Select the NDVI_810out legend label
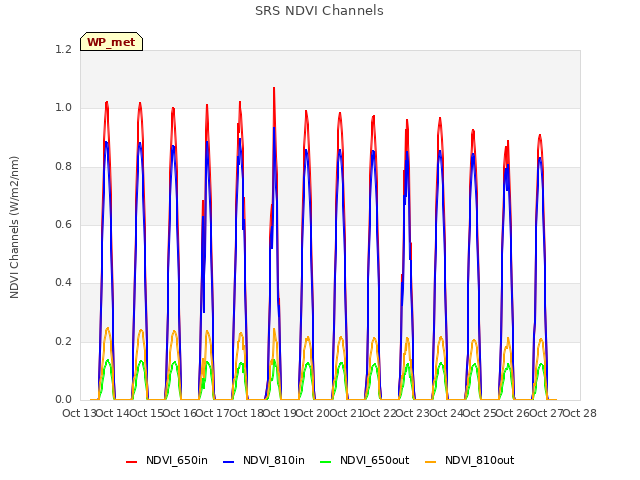Image resolution: width=640 pixels, height=480 pixels. point(480,460)
